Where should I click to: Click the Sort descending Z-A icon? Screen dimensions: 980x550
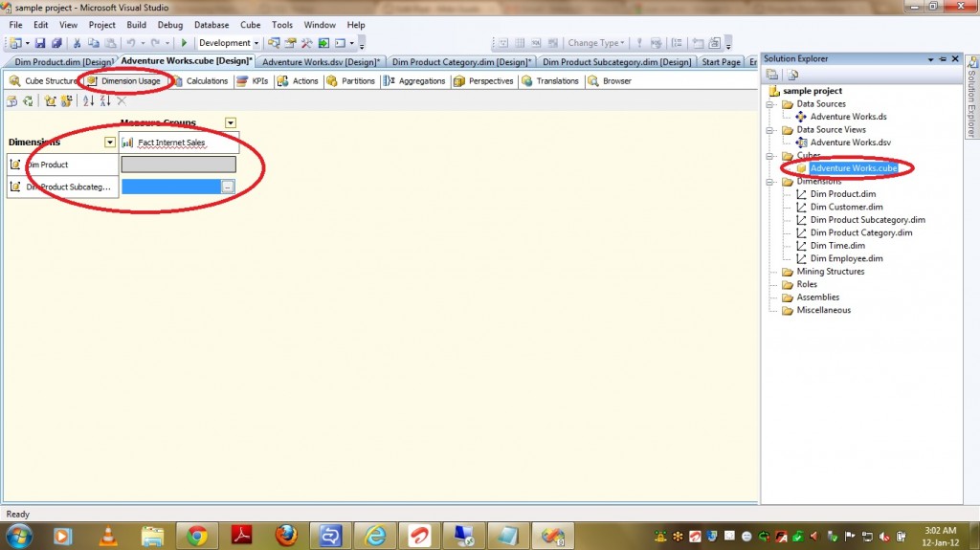pyautogui.click(x=104, y=100)
